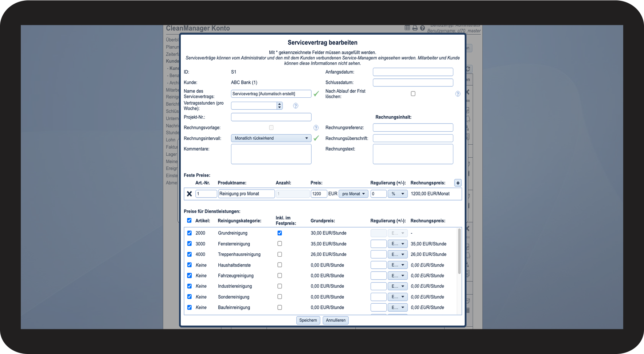Click the Vertragsstunden spinner arrows
This screenshot has height=354, width=644.
[280, 106]
